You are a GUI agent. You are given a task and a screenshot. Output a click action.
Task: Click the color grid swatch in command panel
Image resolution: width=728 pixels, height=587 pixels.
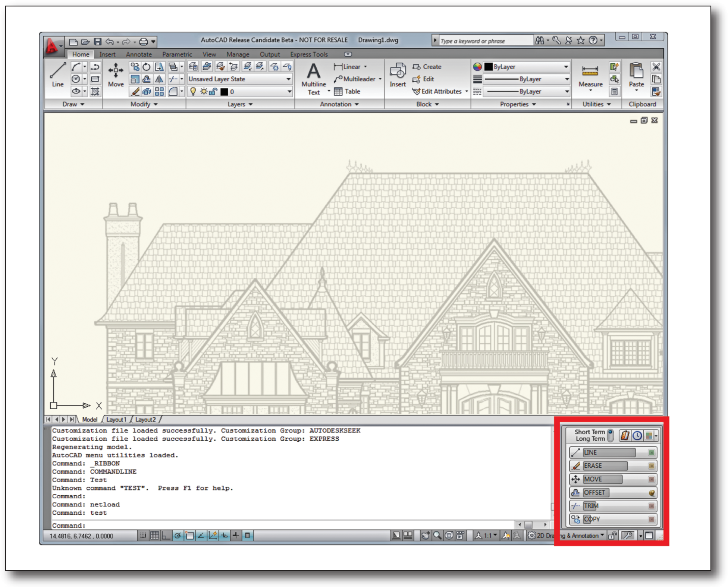coord(649,435)
